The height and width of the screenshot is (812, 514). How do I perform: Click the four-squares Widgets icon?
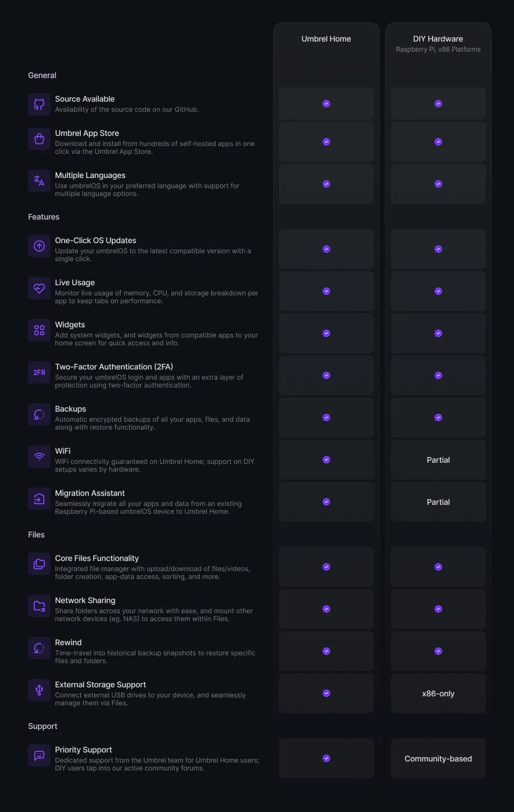[x=39, y=330]
